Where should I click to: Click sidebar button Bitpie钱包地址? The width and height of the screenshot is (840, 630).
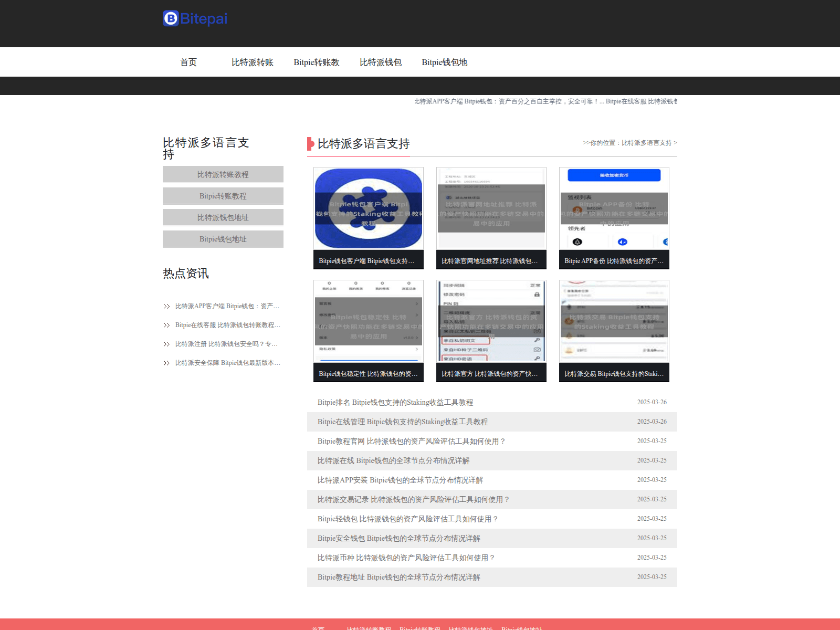click(x=223, y=239)
